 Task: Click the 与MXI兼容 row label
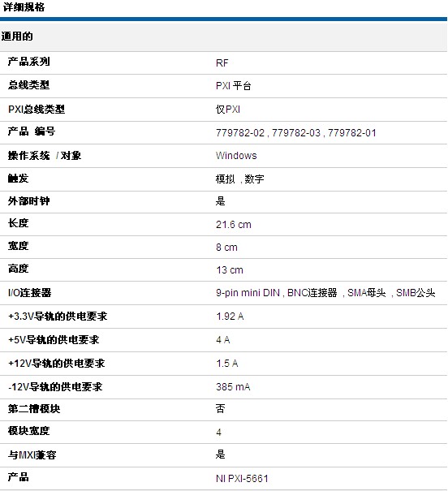coord(32,454)
